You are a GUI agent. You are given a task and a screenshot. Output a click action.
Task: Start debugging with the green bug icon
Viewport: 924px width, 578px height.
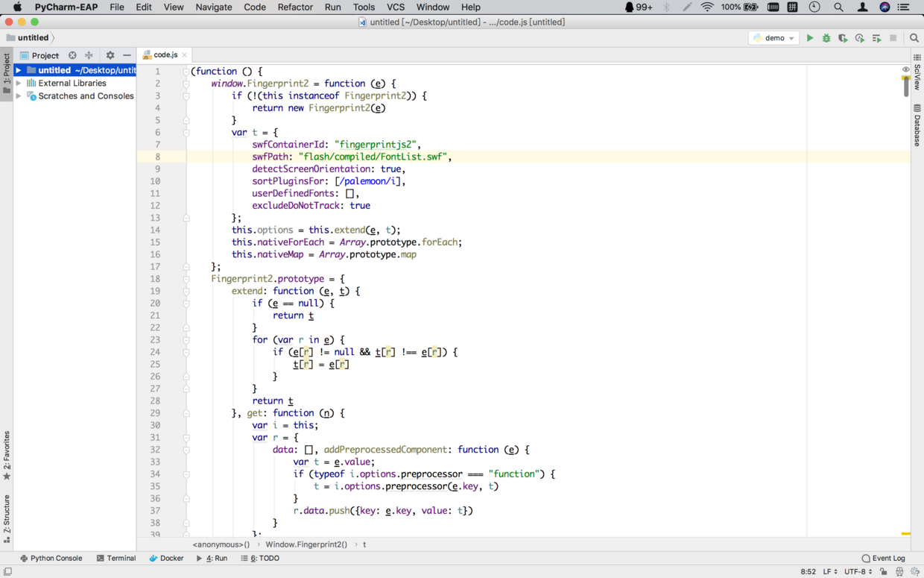coord(826,38)
